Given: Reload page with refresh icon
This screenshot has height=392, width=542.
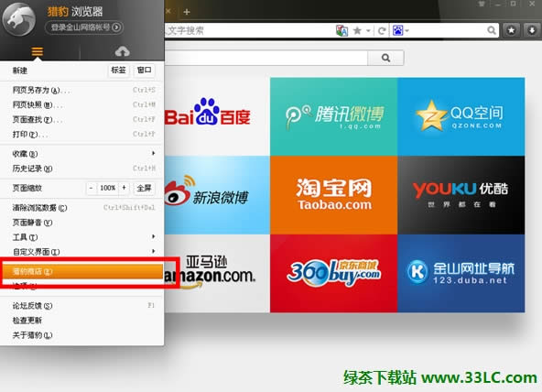Looking at the screenshot, I should click(x=382, y=31).
